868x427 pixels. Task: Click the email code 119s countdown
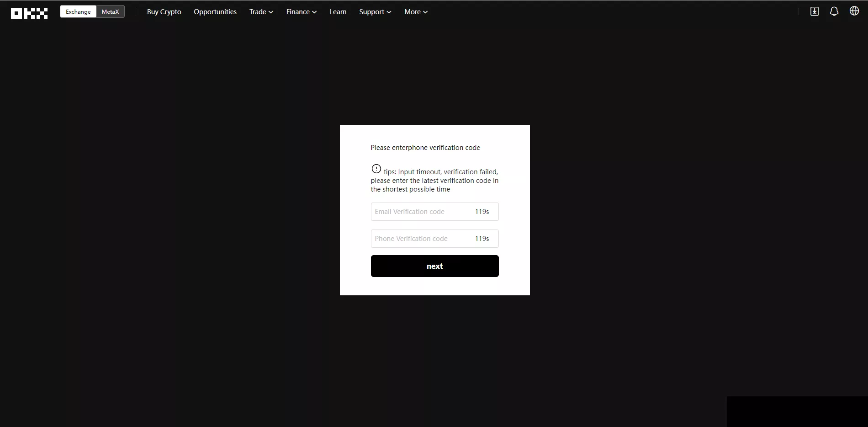pos(482,212)
